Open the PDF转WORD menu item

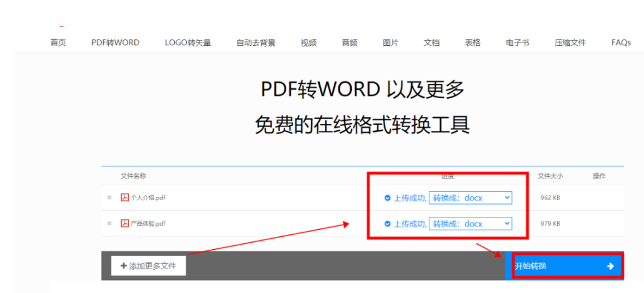[115, 43]
